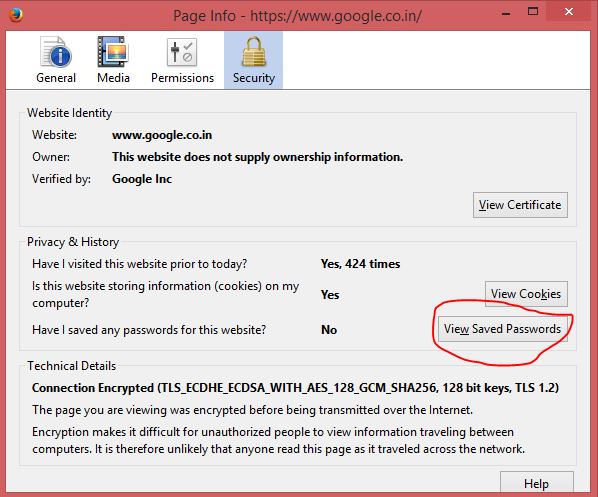Click the Connection Encrypted cipher line
The height and width of the screenshot is (497, 598).
tap(296, 388)
